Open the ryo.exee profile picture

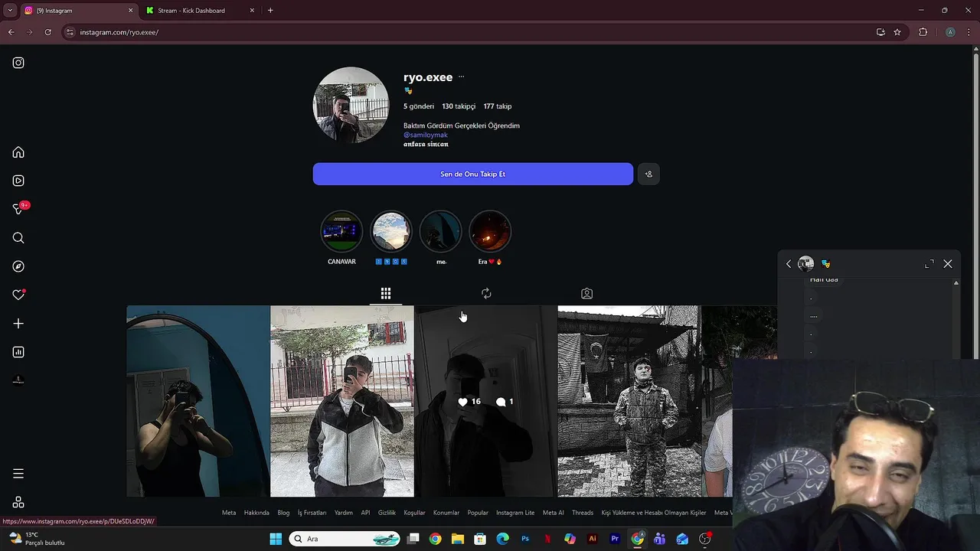[x=351, y=105]
